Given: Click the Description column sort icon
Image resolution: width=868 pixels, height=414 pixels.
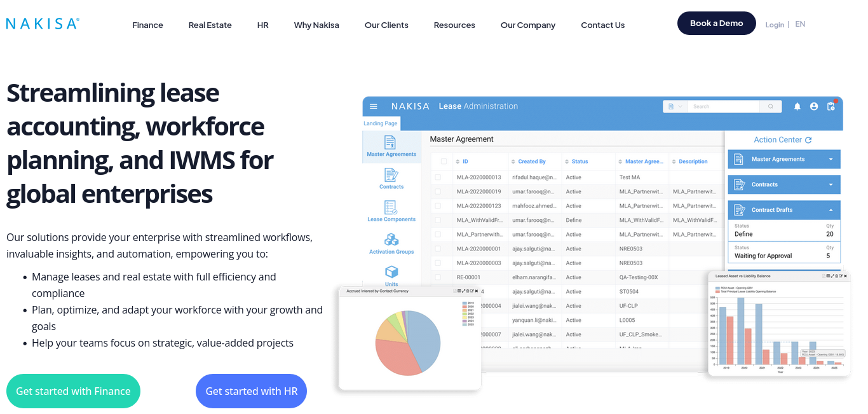Looking at the screenshot, I should click(x=674, y=162).
